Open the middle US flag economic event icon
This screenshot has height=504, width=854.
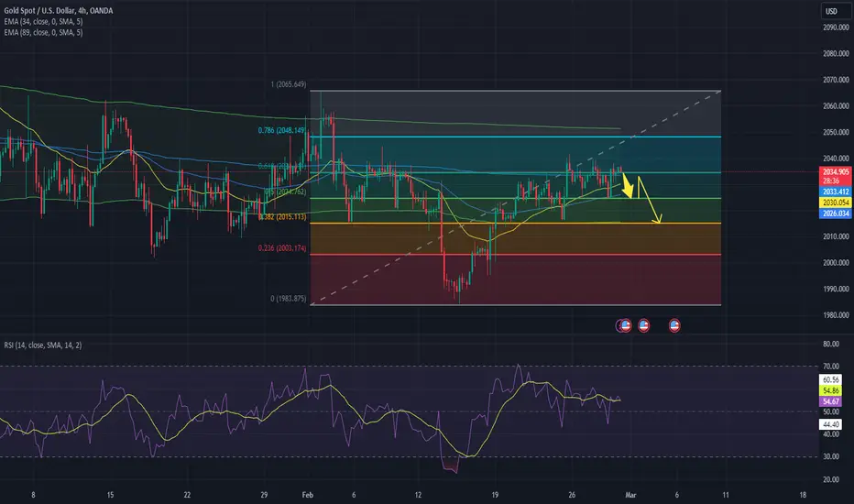coord(644,326)
